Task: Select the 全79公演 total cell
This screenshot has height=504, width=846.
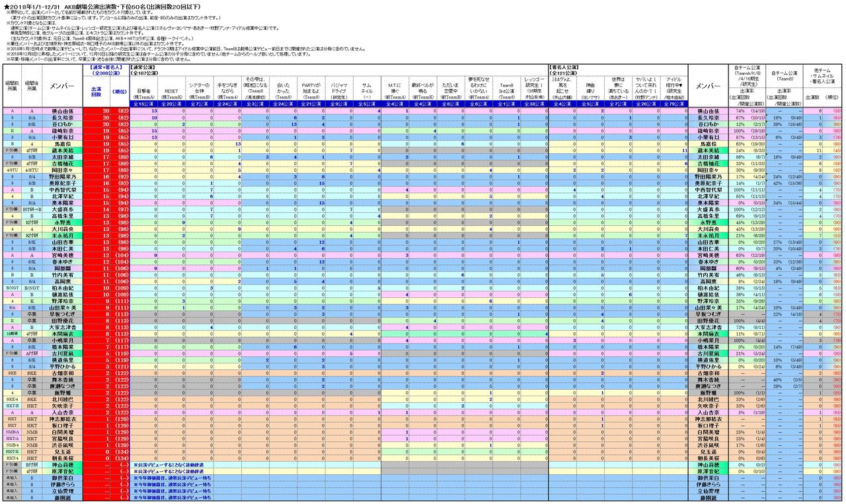Action: (674, 104)
